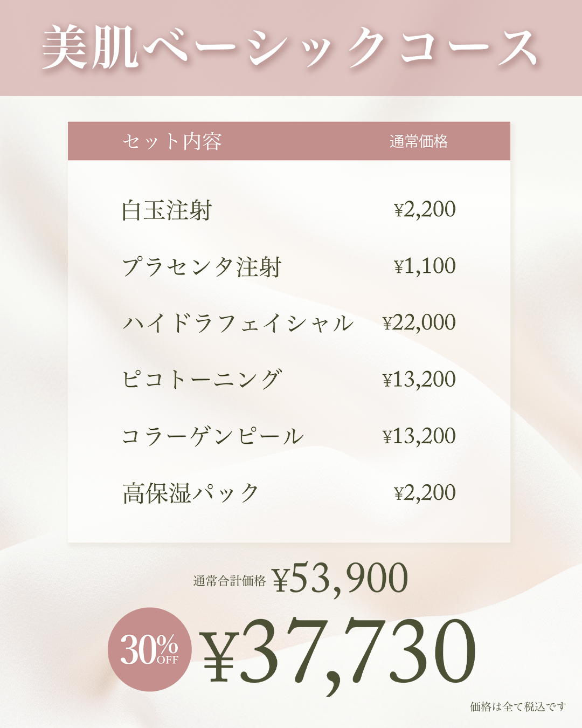Click the 高保湿パック price ¥2,200
Screen dimensions: 582x728
click(x=425, y=493)
